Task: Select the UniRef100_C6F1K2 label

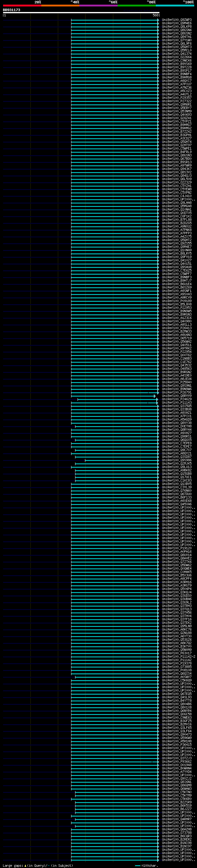Action: pos(177,216)
